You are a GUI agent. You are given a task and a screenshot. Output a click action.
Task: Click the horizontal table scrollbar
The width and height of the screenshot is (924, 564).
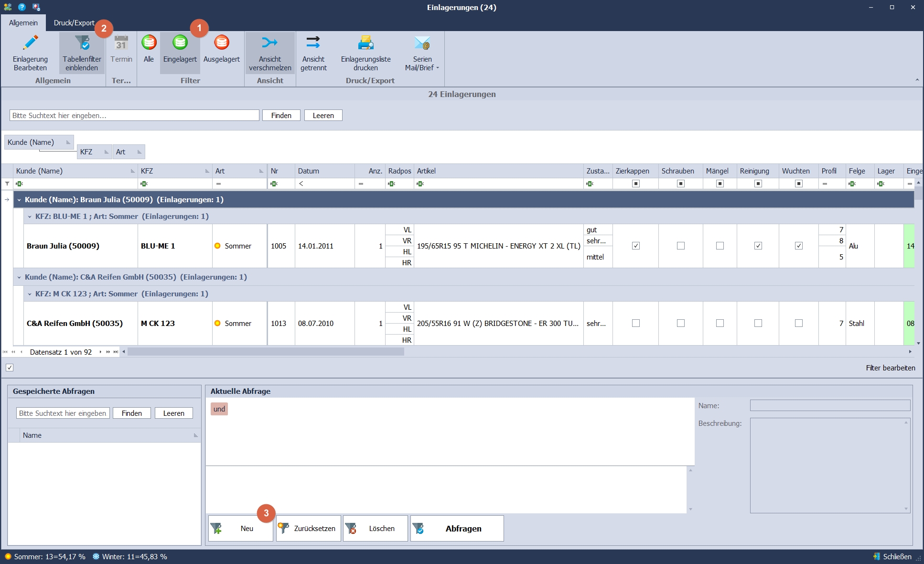click(x=266, y=352)
